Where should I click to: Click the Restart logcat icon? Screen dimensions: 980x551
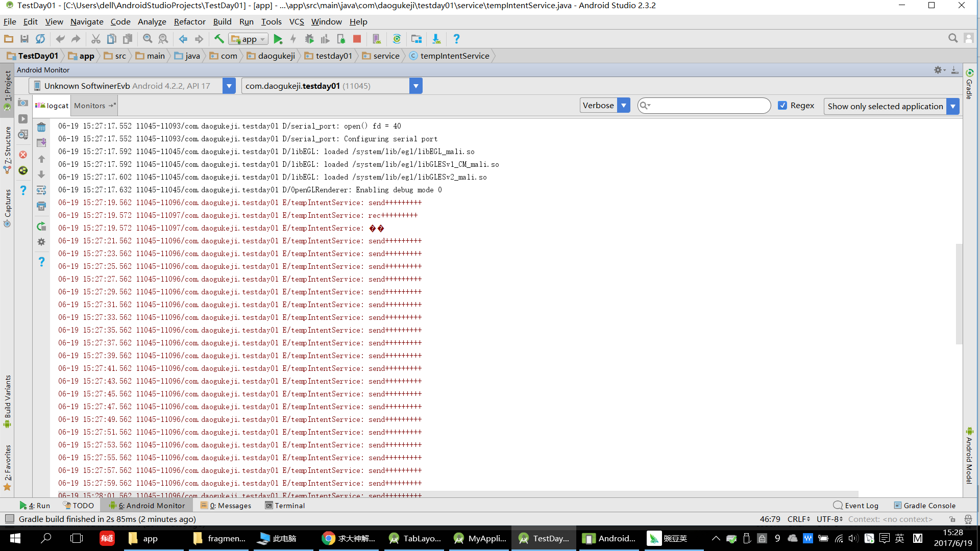click(x=41, y=227)
